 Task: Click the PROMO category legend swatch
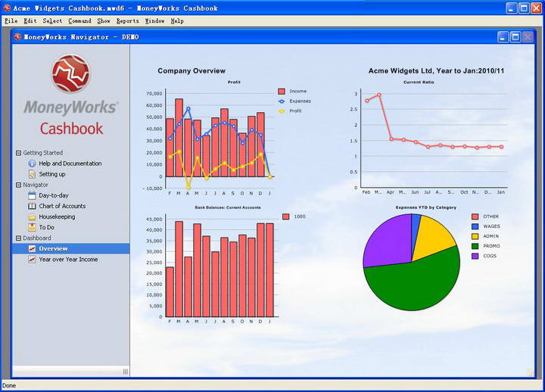click(475, 246)
